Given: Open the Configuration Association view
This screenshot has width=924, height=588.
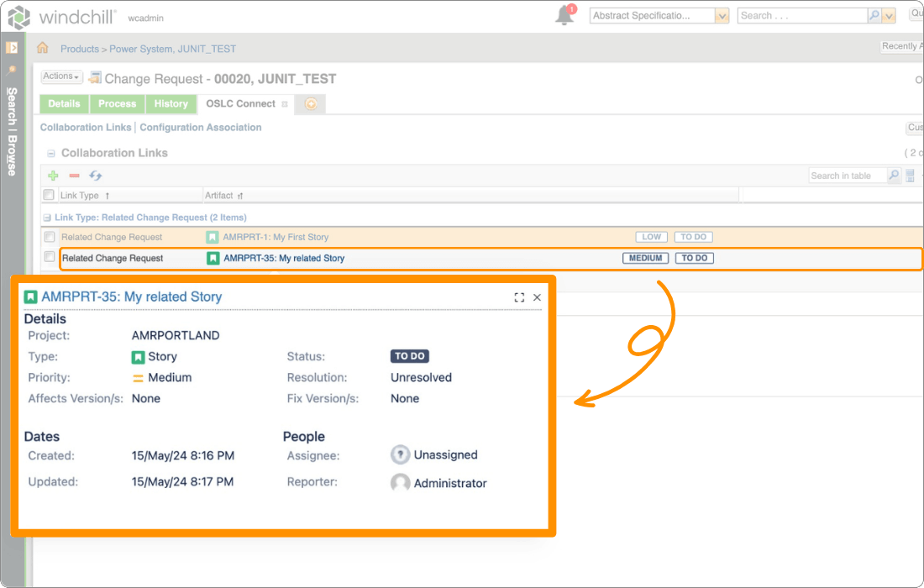Looking at the screenshot, I should click(x=200, y=127).
